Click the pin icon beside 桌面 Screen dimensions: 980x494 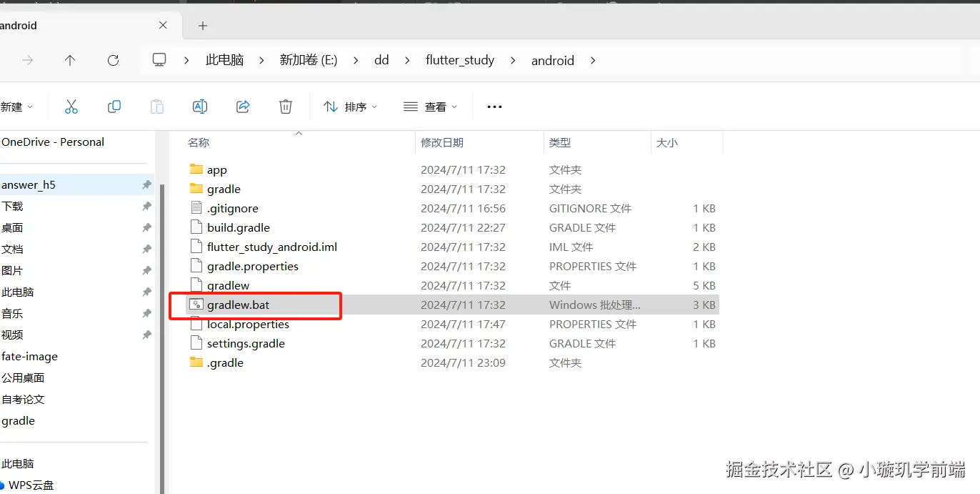[x=146, y=227]
